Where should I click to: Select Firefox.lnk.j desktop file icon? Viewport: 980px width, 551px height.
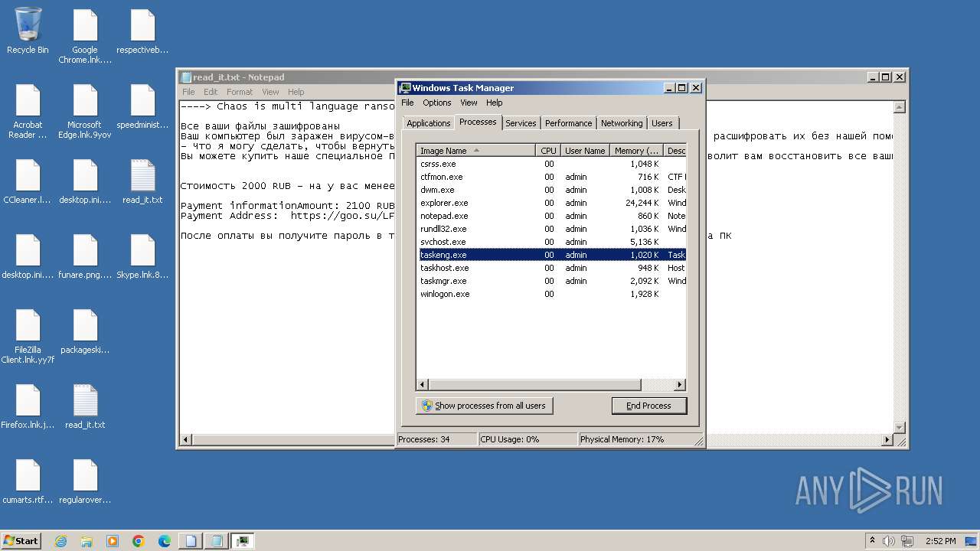coord(28,406)
